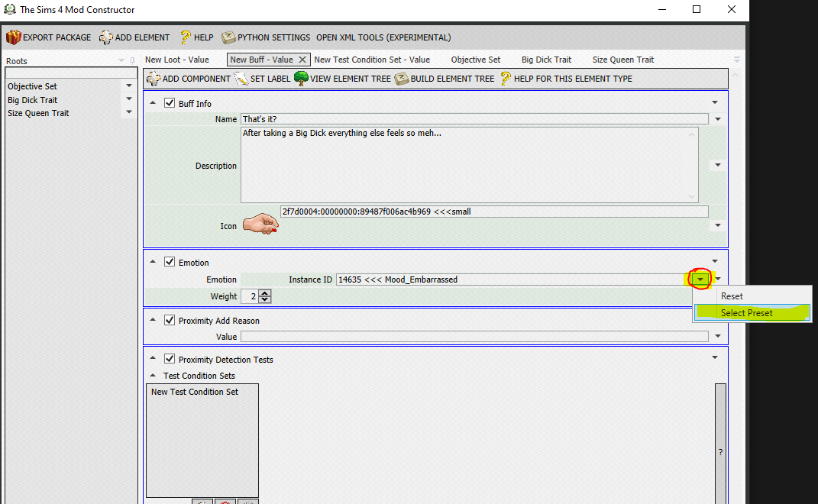The height and width of the screenshot is (504, 818).
Task: Open the Roots panel dropdown arrow
Action: (x=121, y=60)
